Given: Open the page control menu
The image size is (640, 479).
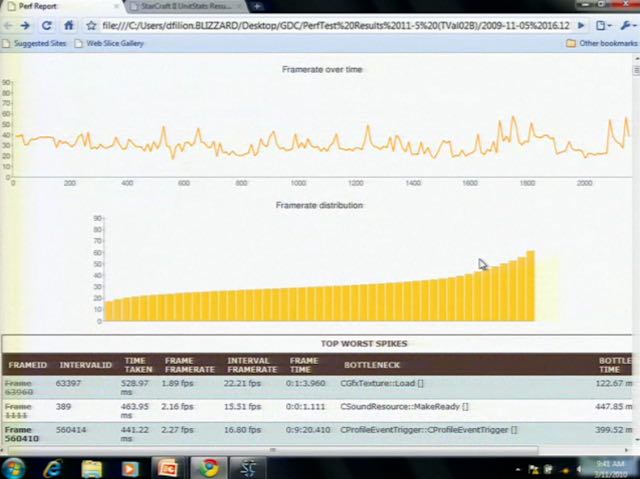Looking at the screenshot, I should (x=602, y=25).
